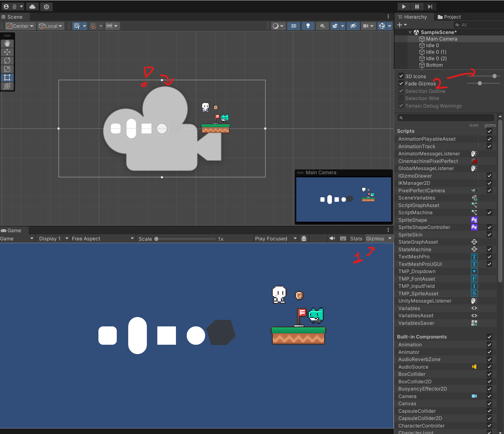Toggle scene audio mute icon

(322, 26)
